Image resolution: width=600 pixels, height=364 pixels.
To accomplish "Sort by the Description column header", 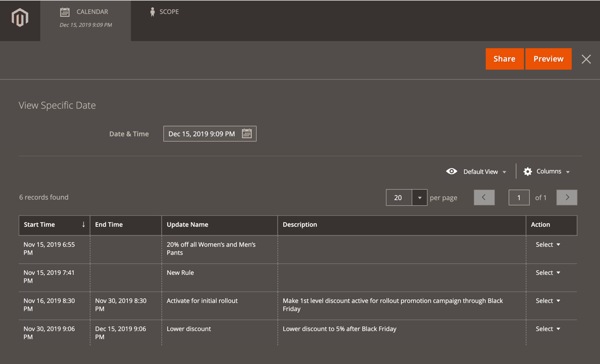I will (401, 225).
